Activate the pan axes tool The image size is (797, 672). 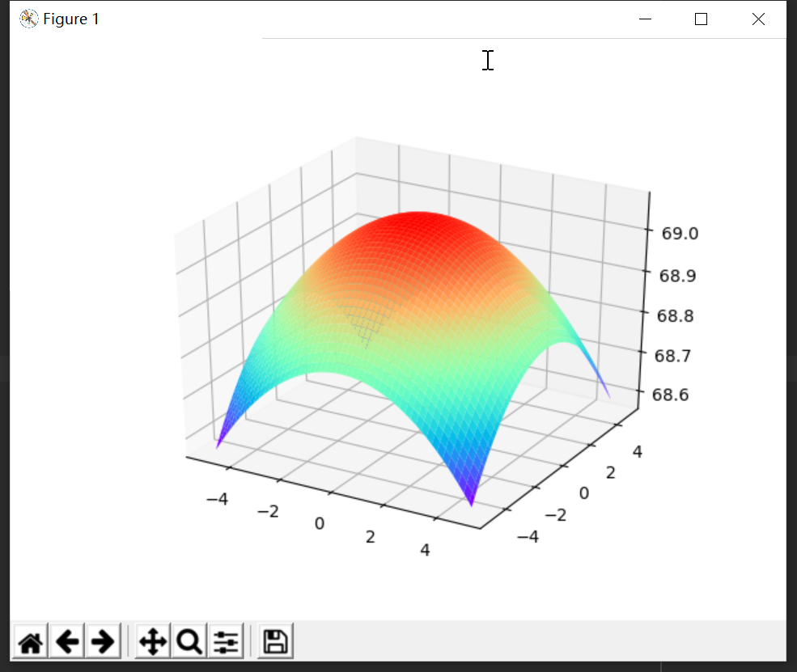click(x=153, y=641)
